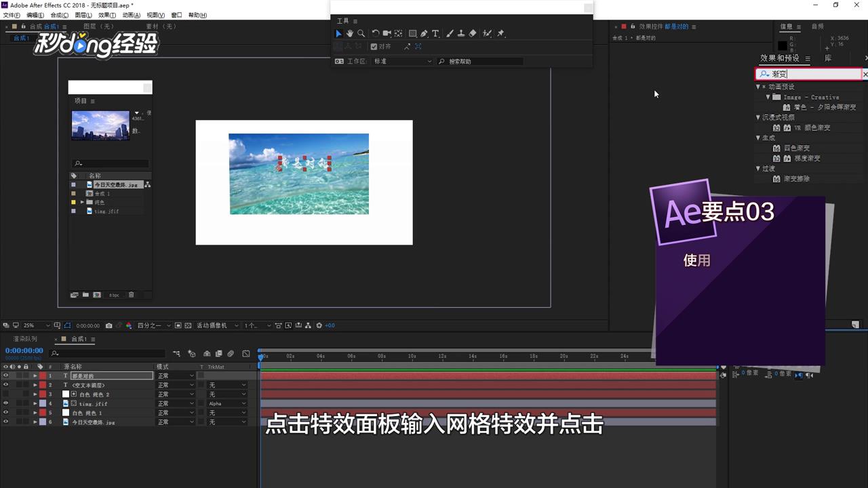
Task: Select the Rotation tool
Action: coord(375,33)
